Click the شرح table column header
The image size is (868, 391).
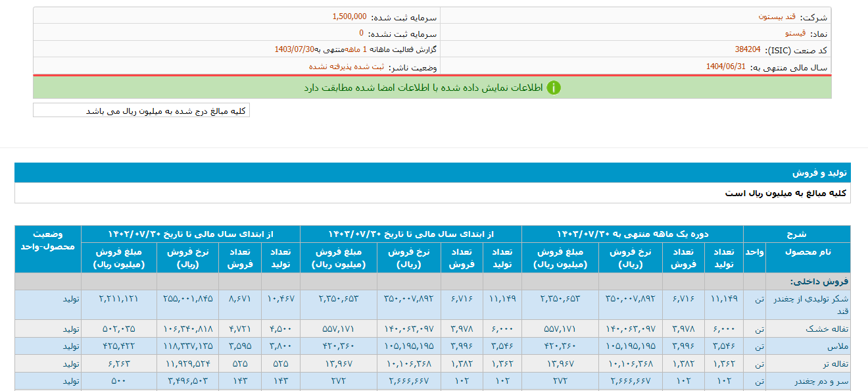click(x=796, y=234)
